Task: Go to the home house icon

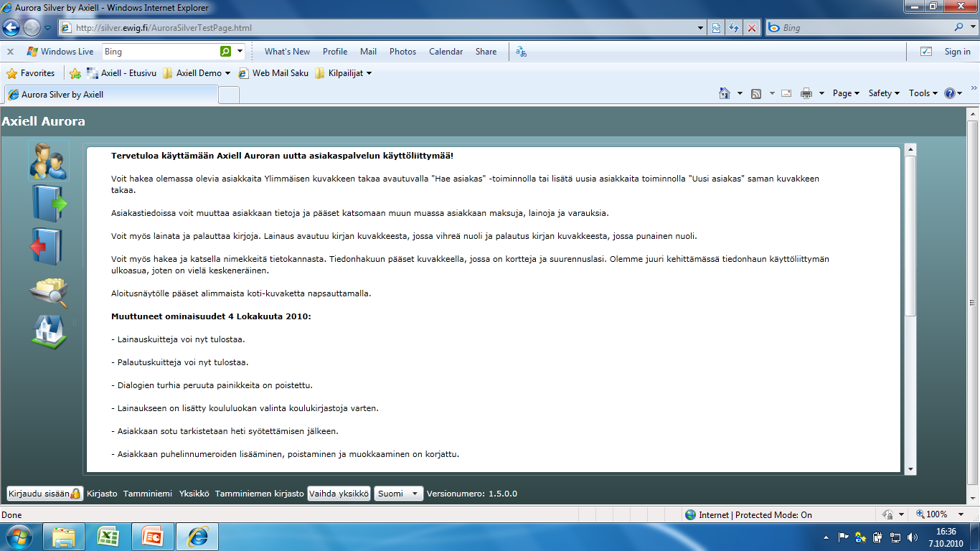Action: [x=49, y=332]
